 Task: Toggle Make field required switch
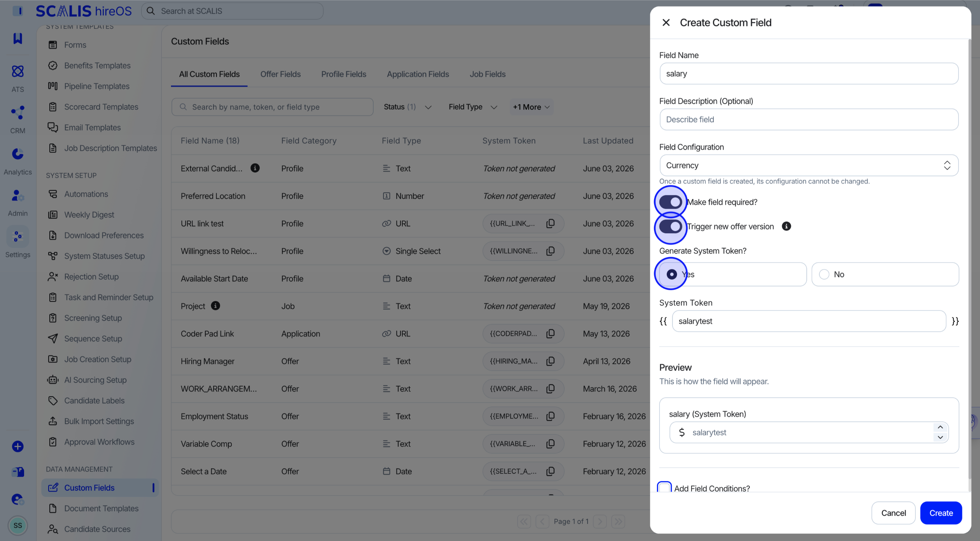click(670, 202)
